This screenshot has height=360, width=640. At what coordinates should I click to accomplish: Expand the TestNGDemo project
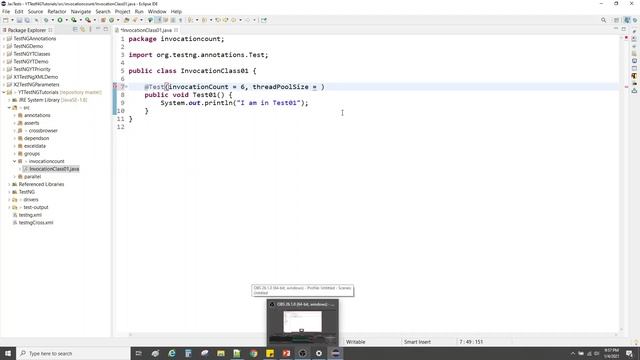(4, 46)
